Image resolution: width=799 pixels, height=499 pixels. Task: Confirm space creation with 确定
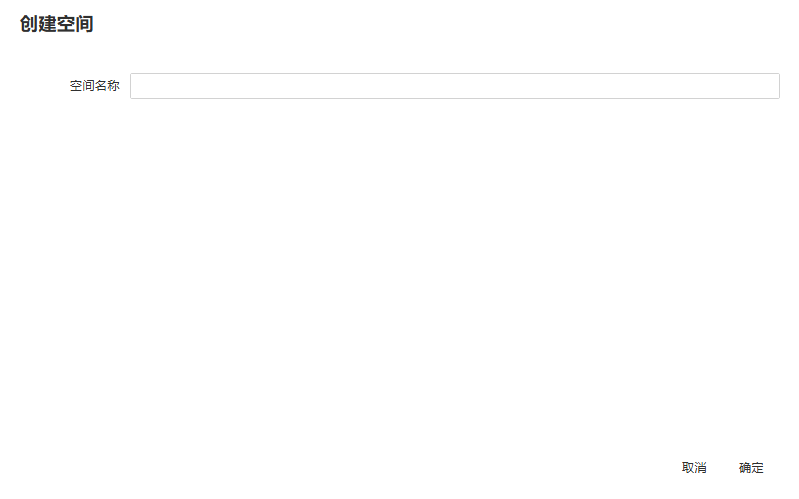(751, 467)
